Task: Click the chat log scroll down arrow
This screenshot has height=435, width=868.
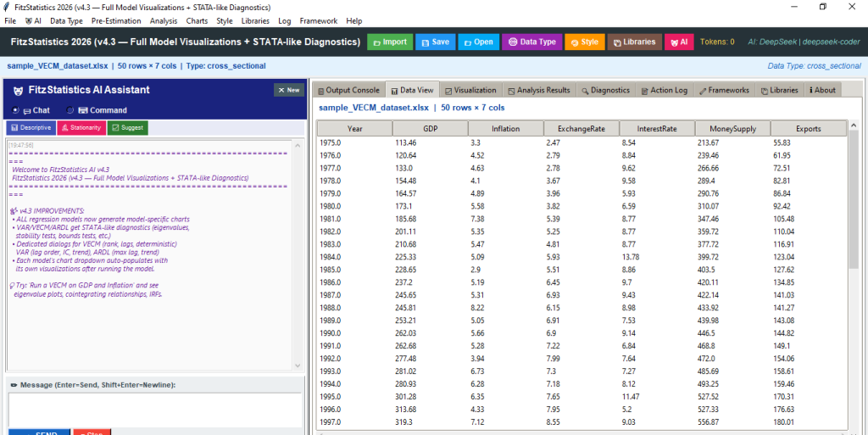Action: click(298, 365)
